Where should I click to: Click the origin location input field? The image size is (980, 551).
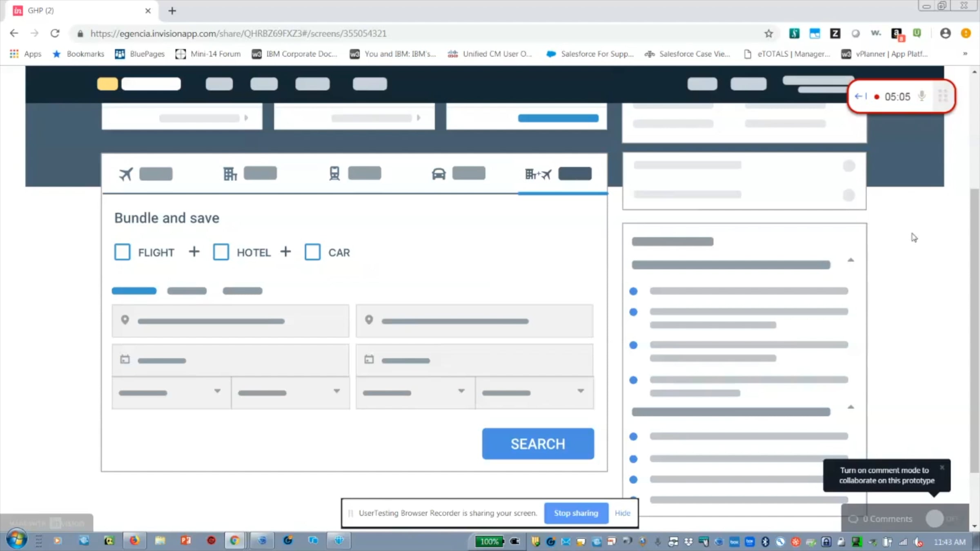pos(230,321)
